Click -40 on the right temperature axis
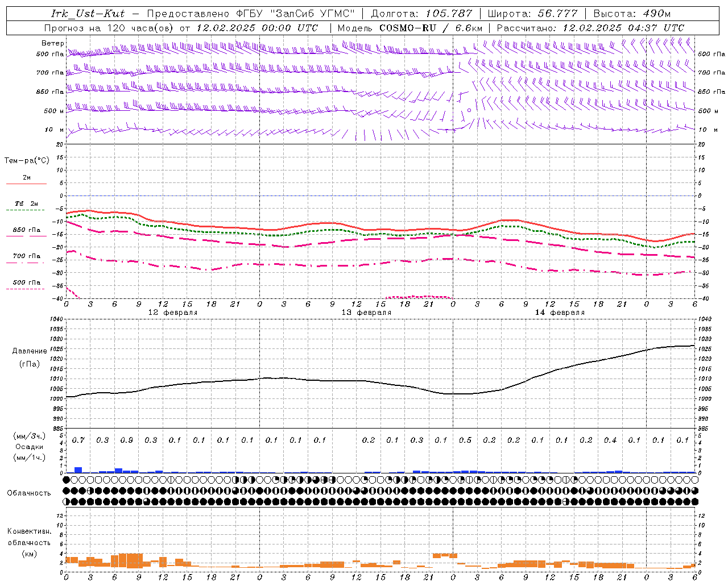The width and height of the screenshot is (728, 582). point(703,299)
